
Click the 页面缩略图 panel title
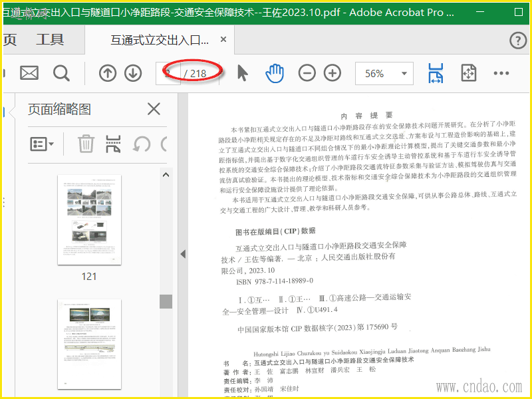(x=59, y=109)
